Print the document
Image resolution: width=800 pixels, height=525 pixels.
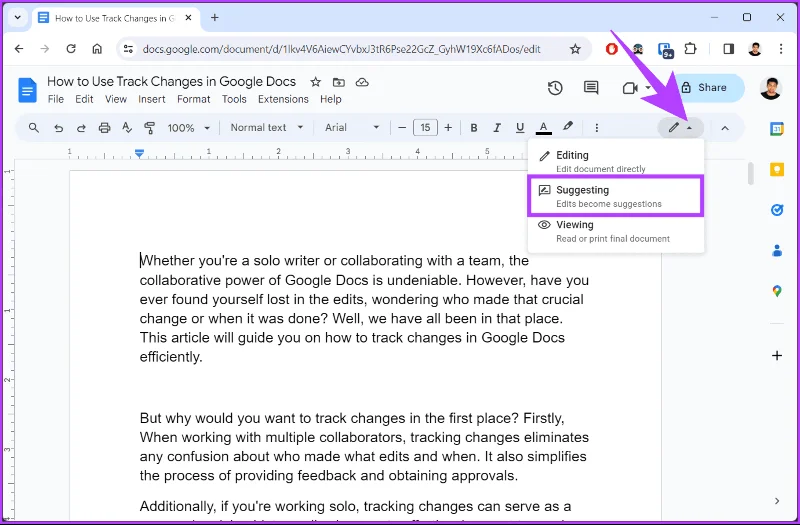[x=104, y=128]
